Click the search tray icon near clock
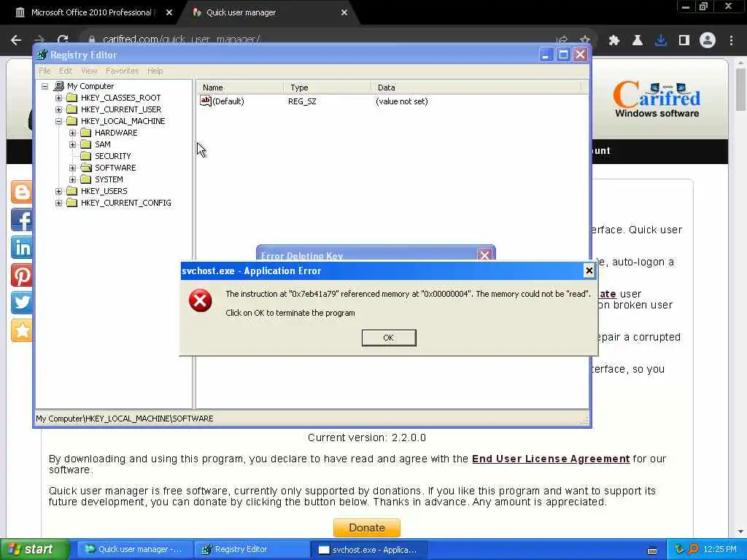747x560 pixels. point(693,550)
